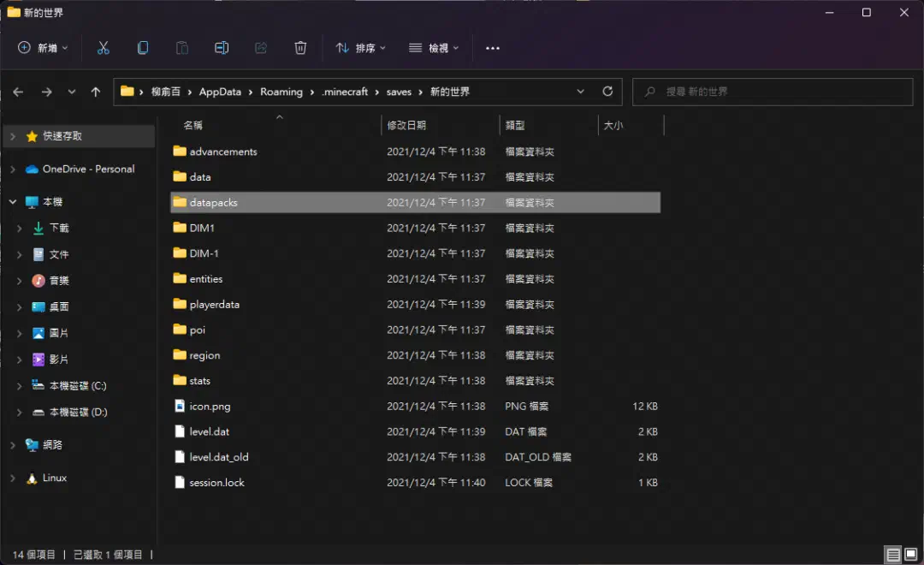Viewport: 924px width, 565px height.
Task: Open the 新增 dropdown menu
Action: click(43, 48)
